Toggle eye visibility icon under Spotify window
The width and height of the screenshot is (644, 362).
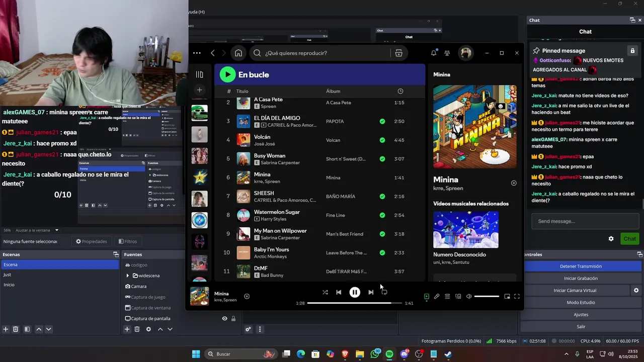tap(225, 318)
